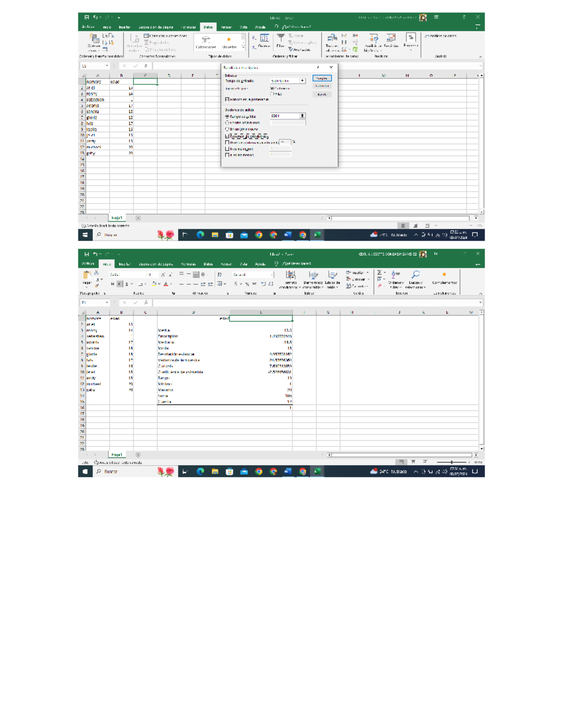Image resolution: width=563 pixels, height=728 pixels.
Task: Uncheck Resumen de estadísticas checkbox
Action: point(227,135)
